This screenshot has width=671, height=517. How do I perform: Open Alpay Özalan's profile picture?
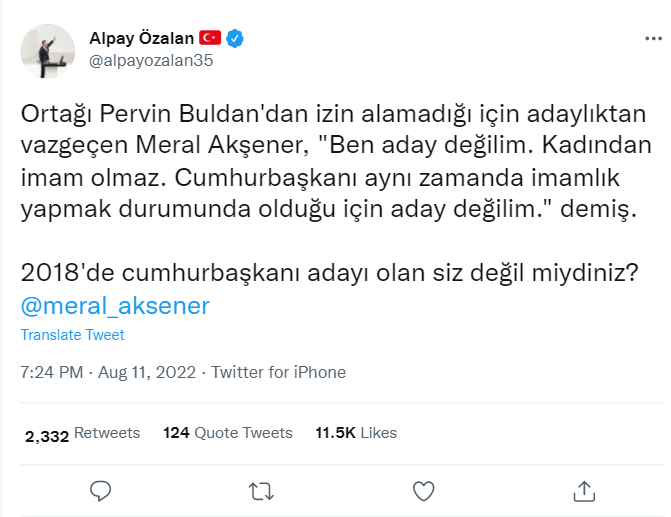(47, 52)
